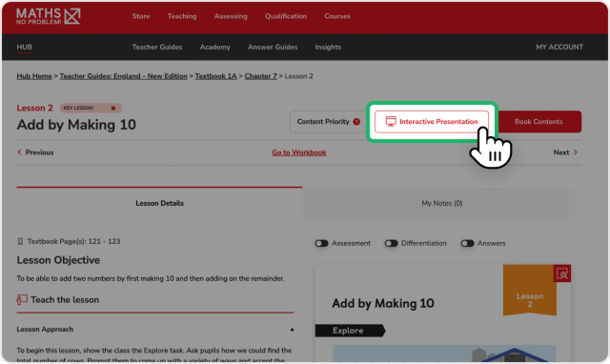Click the Key Lesson star badge
Viewport: 610px width, 364px height.
pos(91,108)
